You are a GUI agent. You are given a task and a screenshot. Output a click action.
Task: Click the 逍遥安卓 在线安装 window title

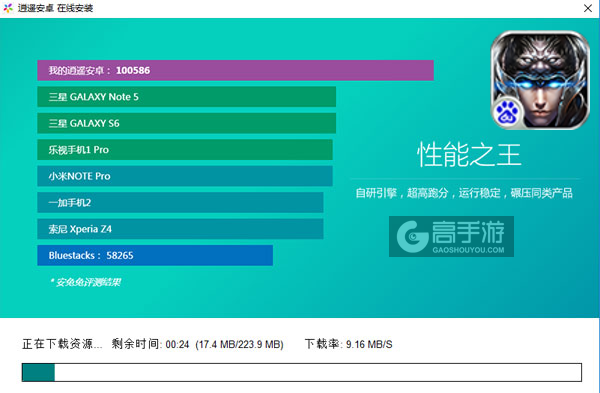(55, 8)
